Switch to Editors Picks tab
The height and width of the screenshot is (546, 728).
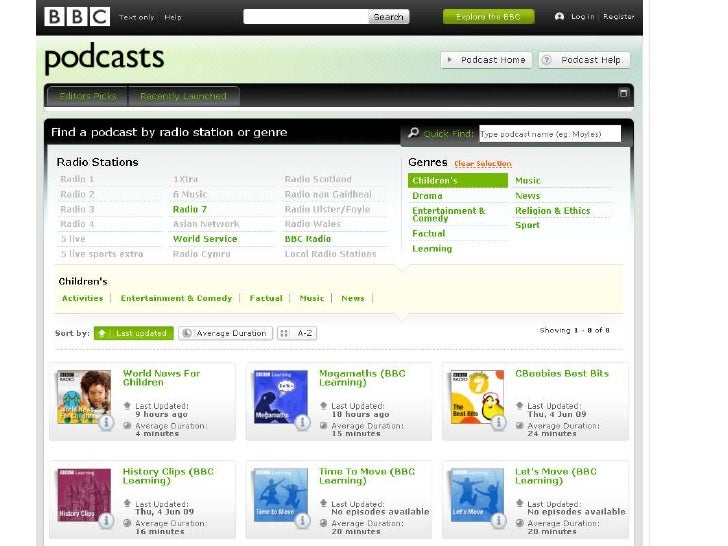(x=87, y=96)
